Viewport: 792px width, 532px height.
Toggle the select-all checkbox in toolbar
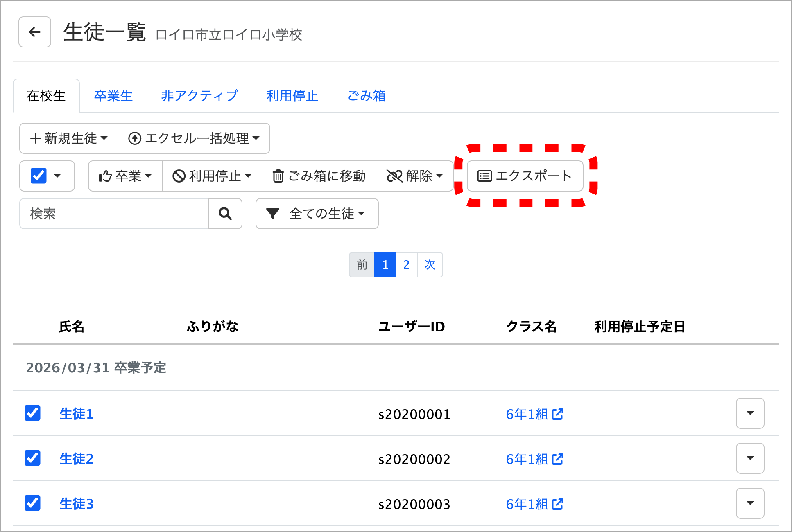pyautogui.click(x=38, y=176)
